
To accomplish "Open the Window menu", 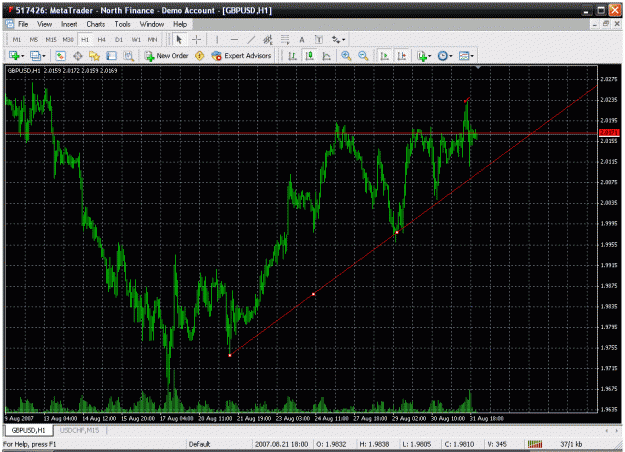I will (151, 24).
